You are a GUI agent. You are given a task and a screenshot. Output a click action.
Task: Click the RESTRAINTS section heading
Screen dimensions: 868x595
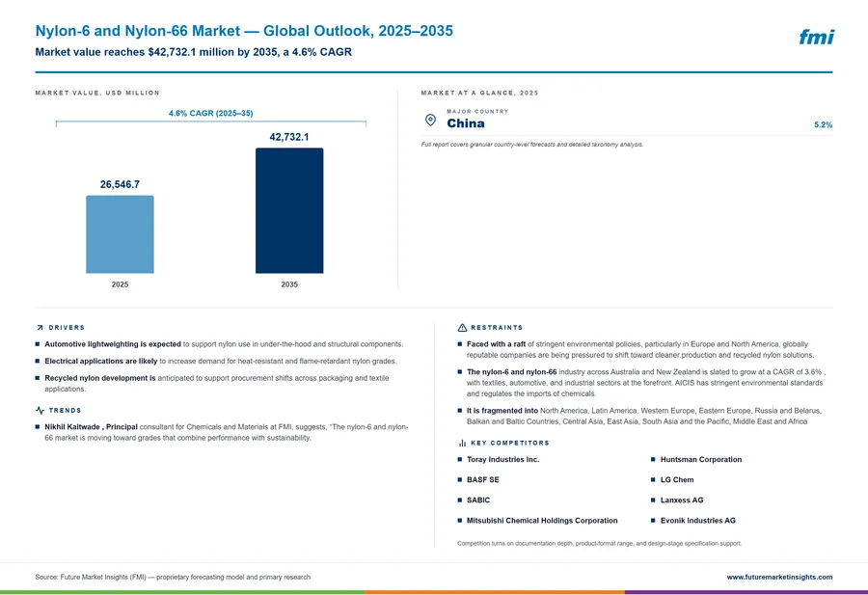497,328
